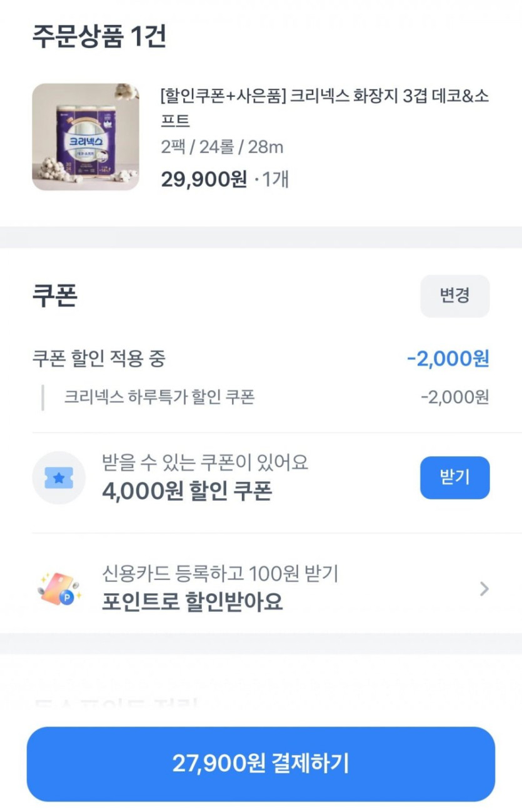Tap the 27,900원 결제하기 payment button
The height and width of the screenshot is (812, 522).
(x=261, y=764)
